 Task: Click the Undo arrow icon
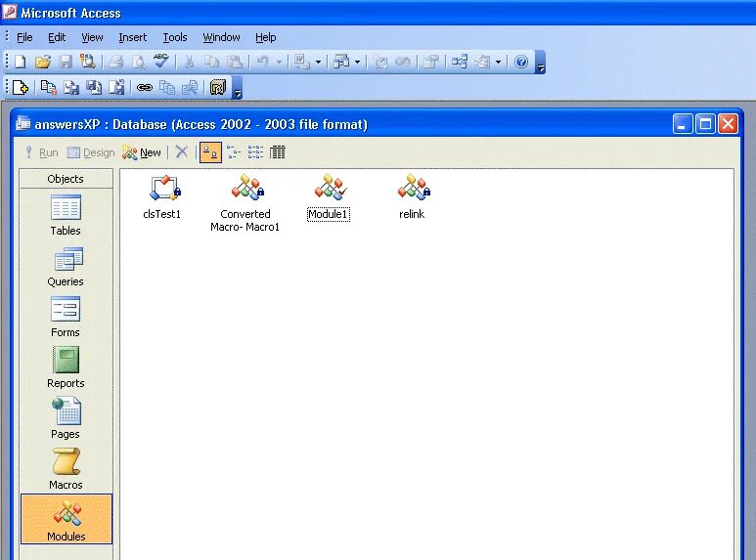[x=263, y=62]
